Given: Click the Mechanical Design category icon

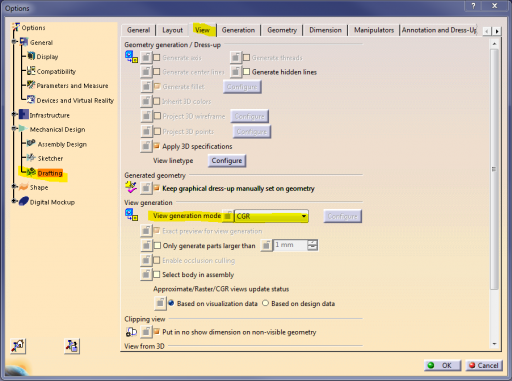Looking at the screenshot, I should 23,129.
